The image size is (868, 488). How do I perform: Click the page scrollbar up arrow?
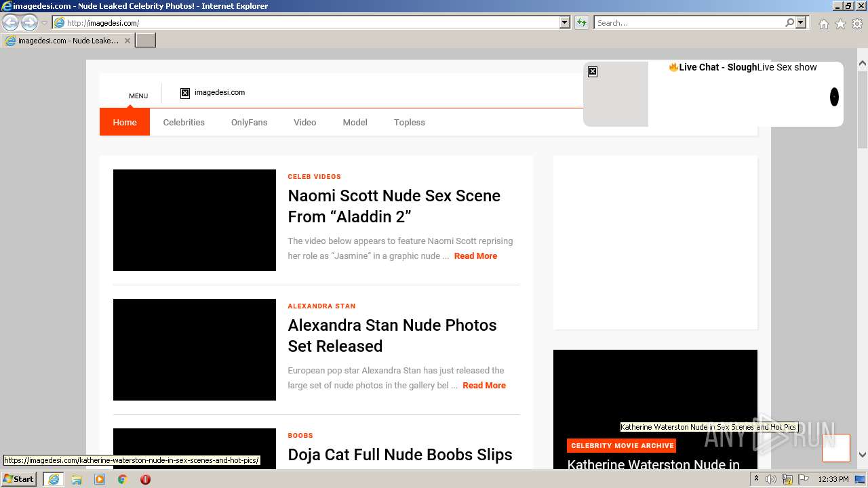pyautogui.click(x=863, y=64)
